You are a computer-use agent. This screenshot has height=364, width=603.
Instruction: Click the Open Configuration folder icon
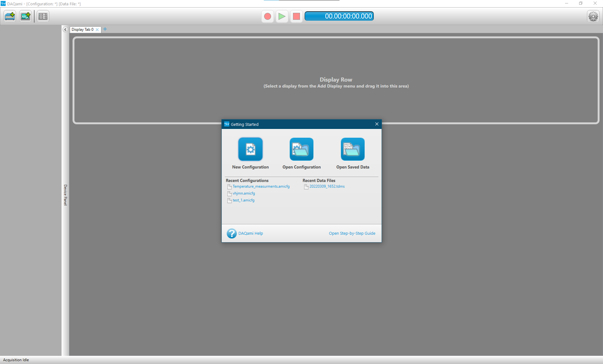point(301,149)
